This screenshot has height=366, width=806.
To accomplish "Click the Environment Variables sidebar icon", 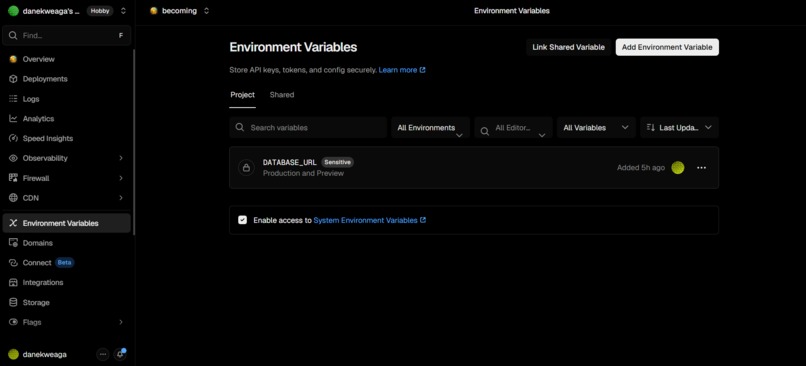I will click(13, 223).
